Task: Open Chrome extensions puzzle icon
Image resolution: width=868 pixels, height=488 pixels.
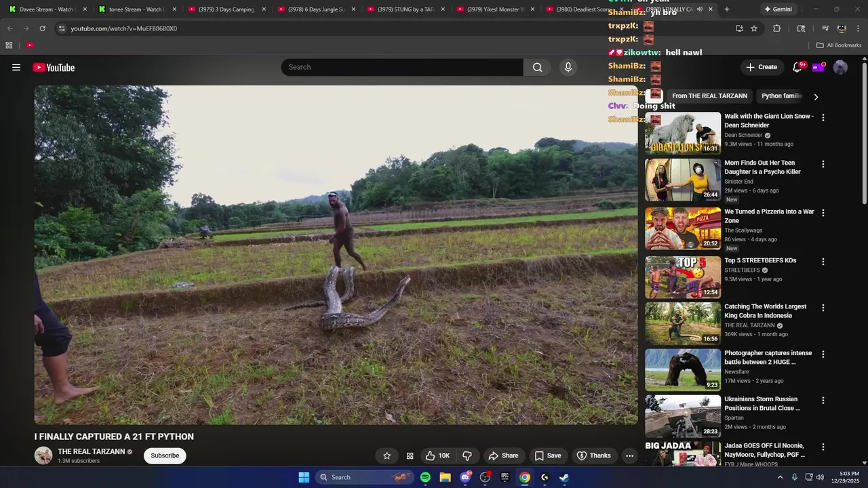Action: click(x=777, y=28)
